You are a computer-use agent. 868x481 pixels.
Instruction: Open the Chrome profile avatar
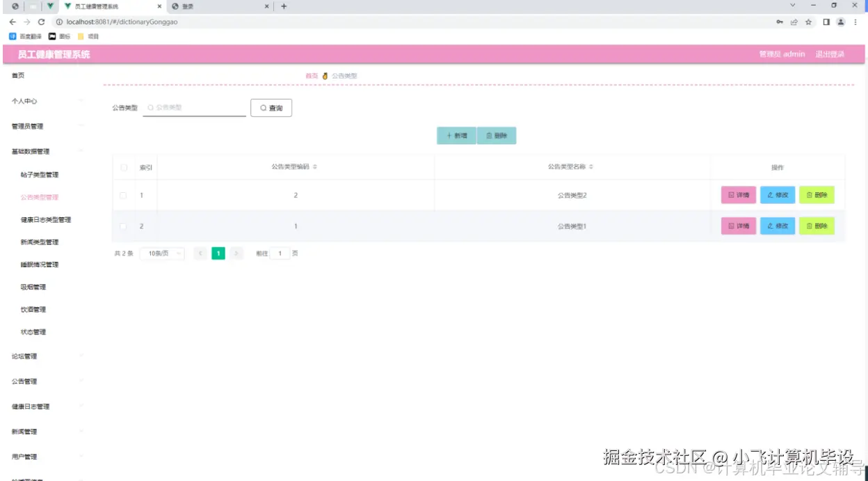coord(840,22)
